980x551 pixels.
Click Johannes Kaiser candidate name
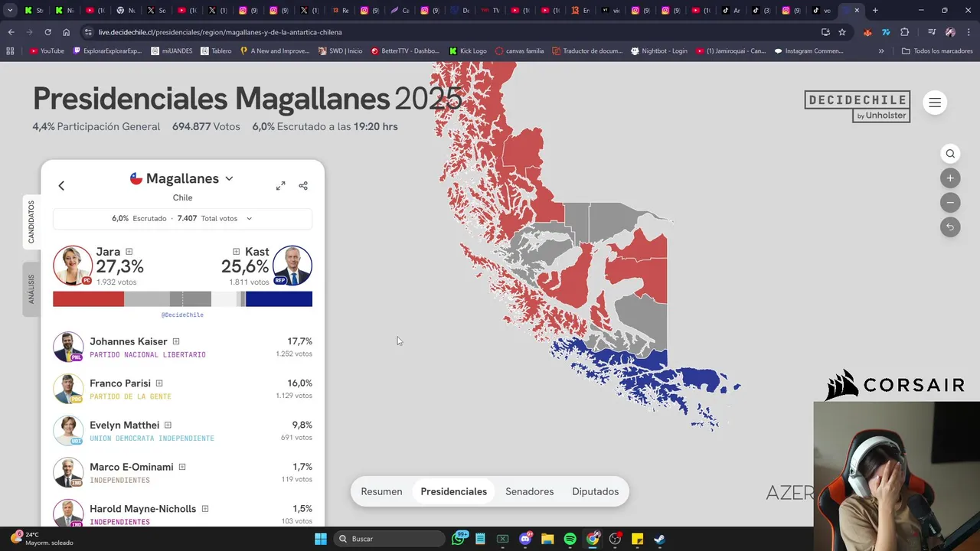128,341
